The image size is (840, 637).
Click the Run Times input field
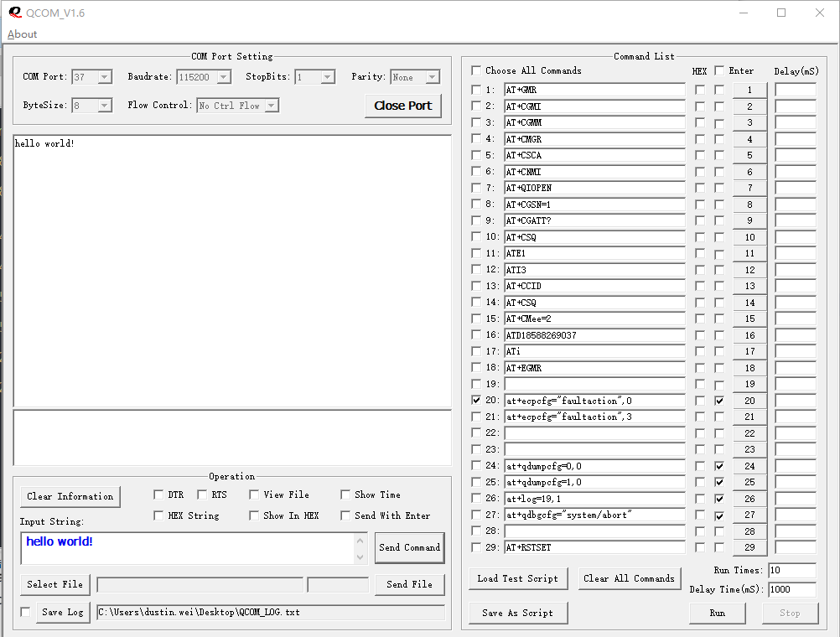[791, 571]
